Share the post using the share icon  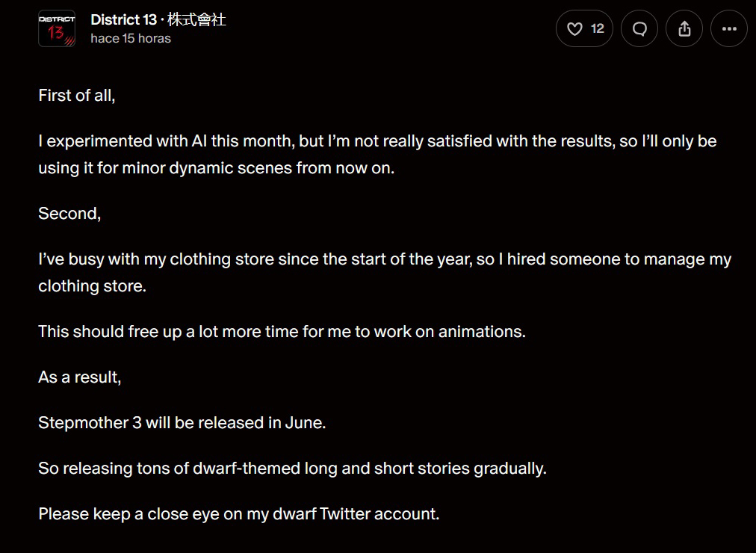684,29
